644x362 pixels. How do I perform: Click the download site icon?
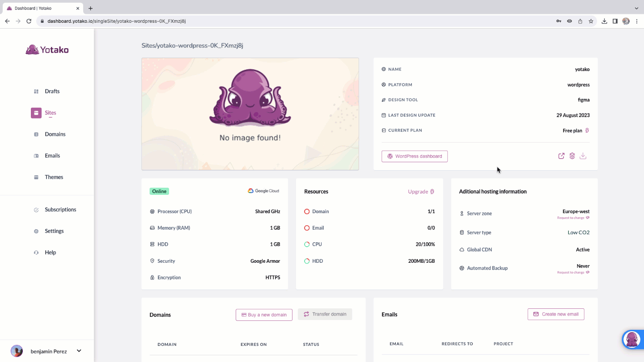coord(583,156)
